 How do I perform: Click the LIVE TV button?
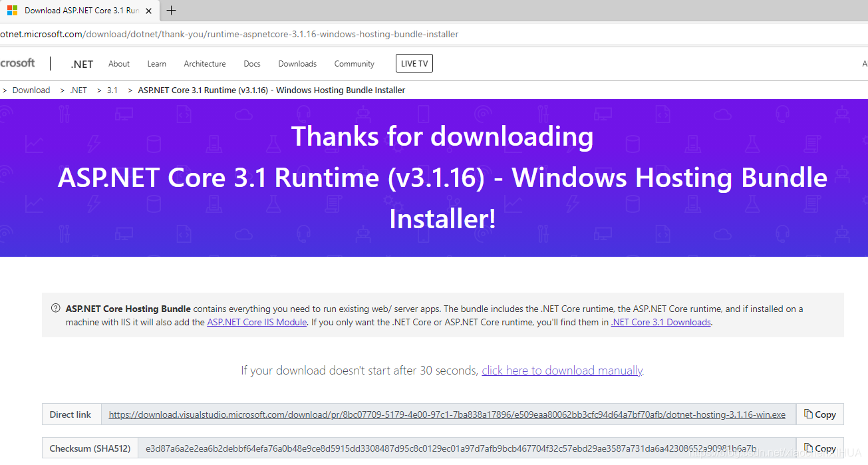[x=414, y=64]
